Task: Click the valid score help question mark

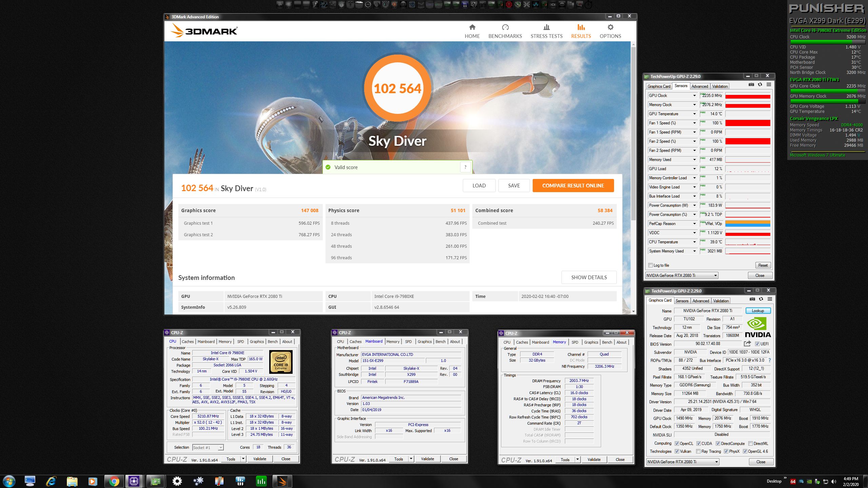Action: 465,167
